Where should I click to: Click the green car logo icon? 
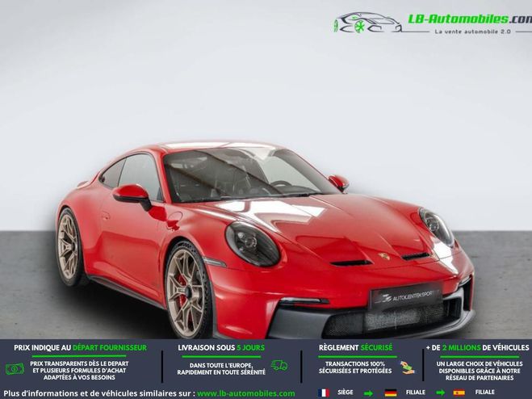coord(368,23)
